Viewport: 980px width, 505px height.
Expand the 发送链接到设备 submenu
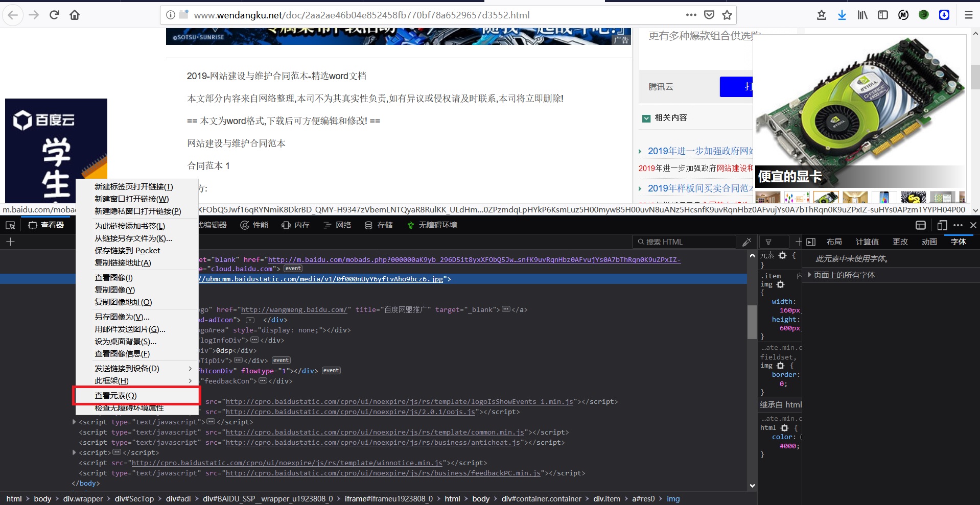point(137,369)
